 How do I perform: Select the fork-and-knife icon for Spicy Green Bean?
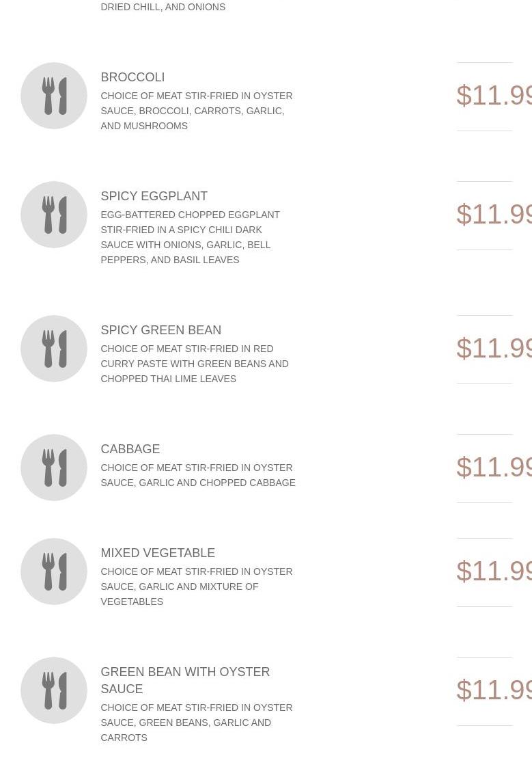coord(54,349)
